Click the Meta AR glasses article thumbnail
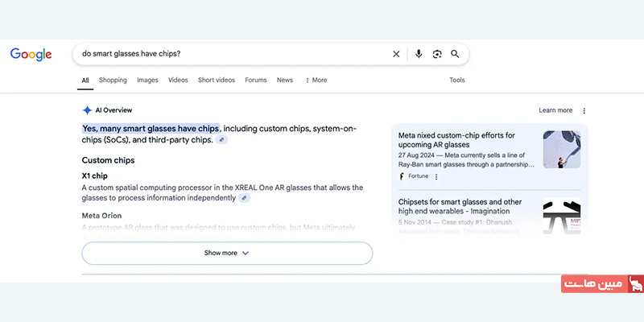This screenshot has height=322, width=644. click(561, 150)
